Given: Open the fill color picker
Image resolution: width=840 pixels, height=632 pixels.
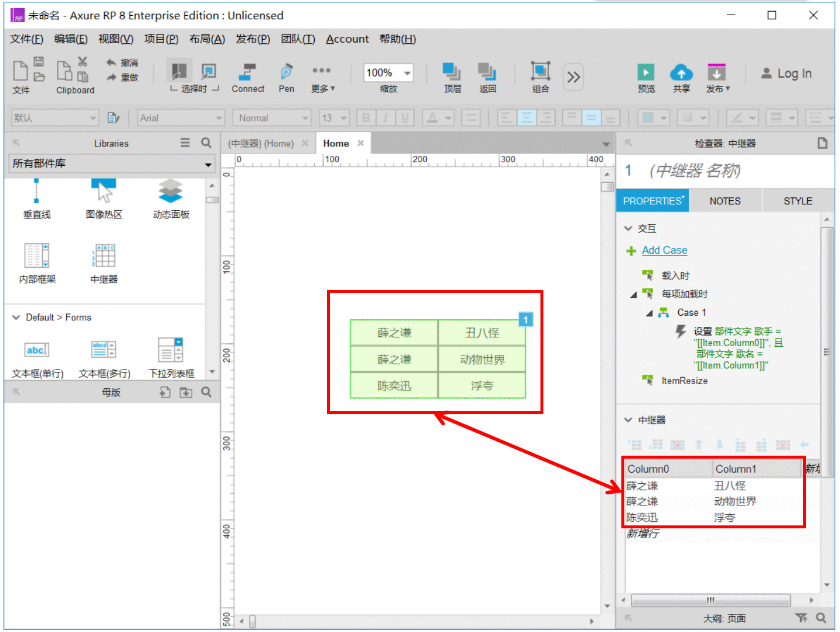Looking at the screenshot, I should (653, 118).
